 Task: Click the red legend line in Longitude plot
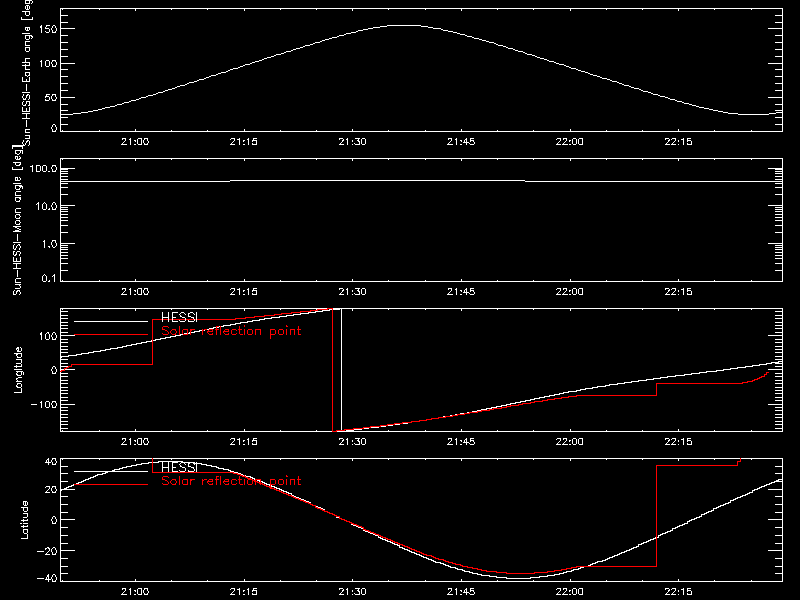(111, 335)
